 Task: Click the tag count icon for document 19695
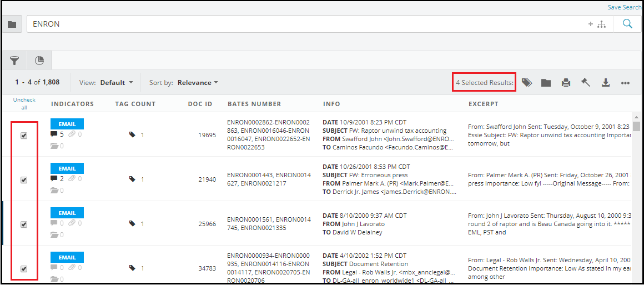click(132, 134)
